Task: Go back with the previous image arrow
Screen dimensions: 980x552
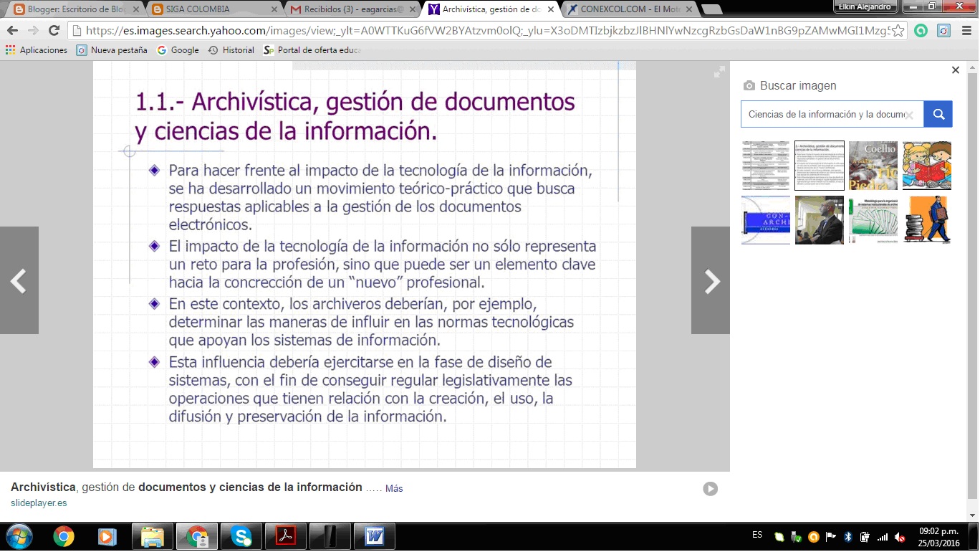Action: click(x=19, y=280)
